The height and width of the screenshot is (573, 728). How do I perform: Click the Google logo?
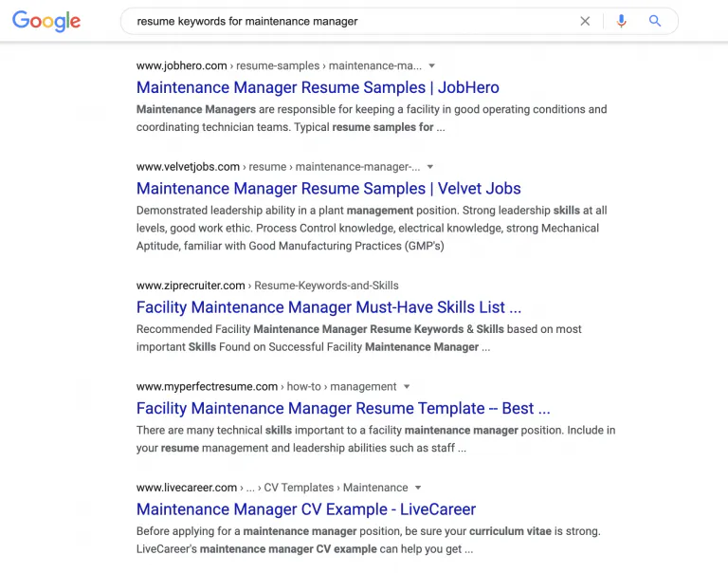point(46,22)
